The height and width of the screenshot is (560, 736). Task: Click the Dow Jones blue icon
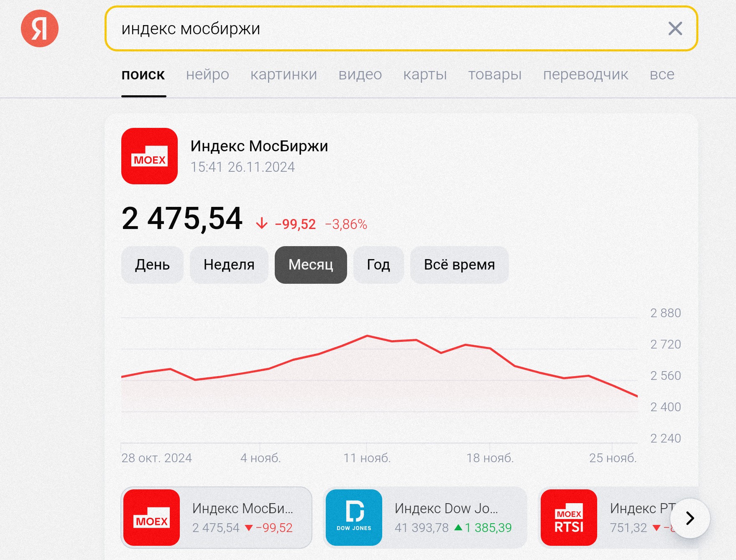click(x=354, y=517)
